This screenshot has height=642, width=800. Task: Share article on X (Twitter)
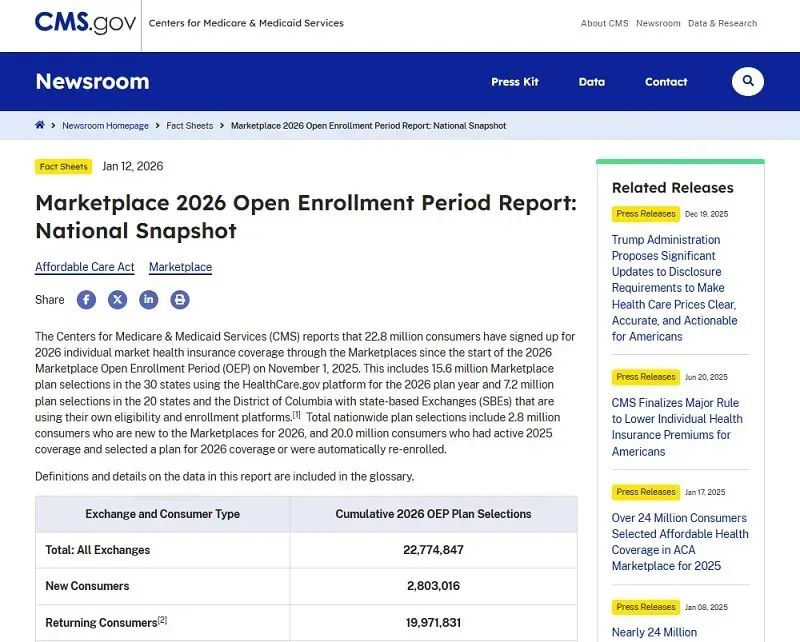pos(118,299)
